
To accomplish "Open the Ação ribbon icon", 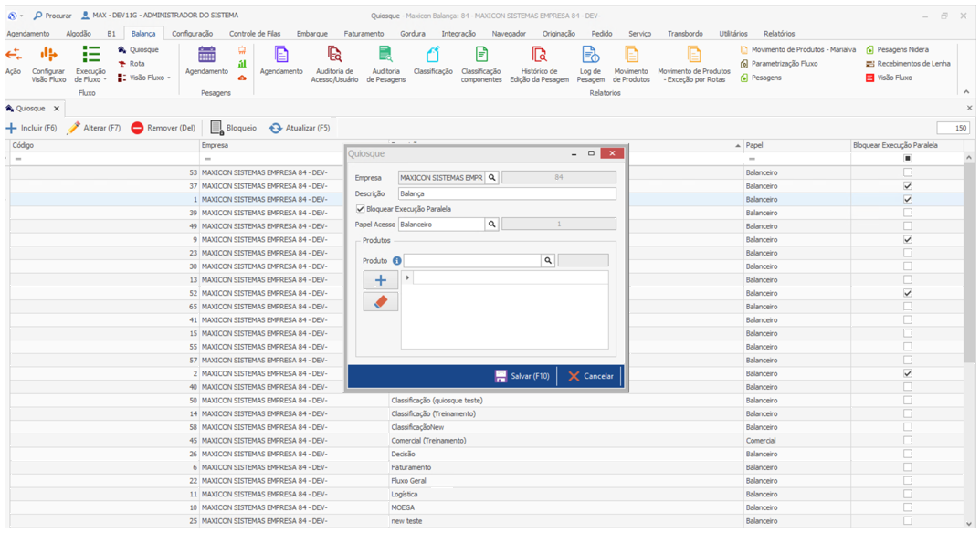I will click(x=13, y=61).
